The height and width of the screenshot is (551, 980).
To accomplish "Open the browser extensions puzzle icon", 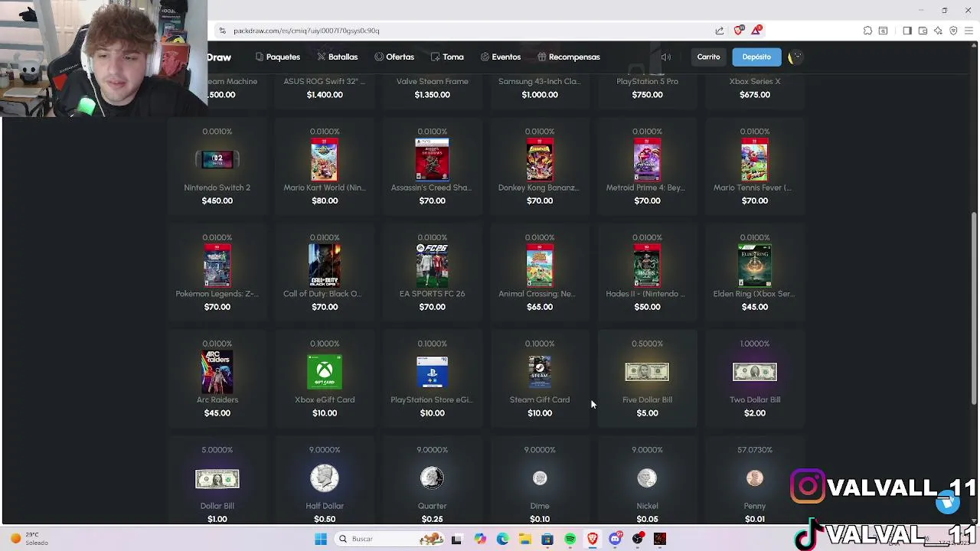I will [867, 31].
